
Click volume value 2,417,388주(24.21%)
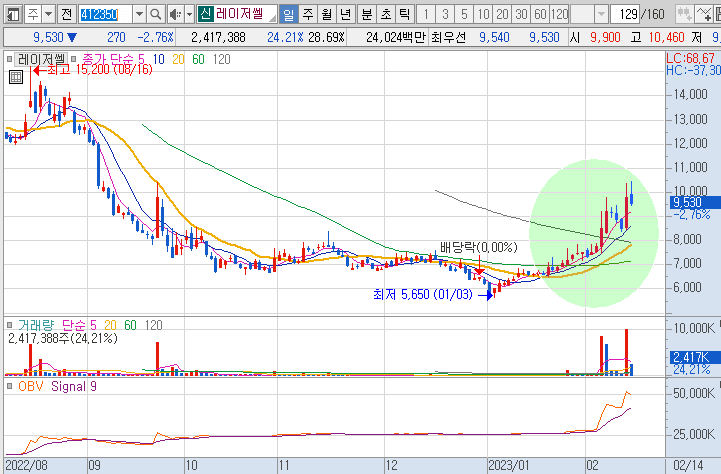point(63,338)
